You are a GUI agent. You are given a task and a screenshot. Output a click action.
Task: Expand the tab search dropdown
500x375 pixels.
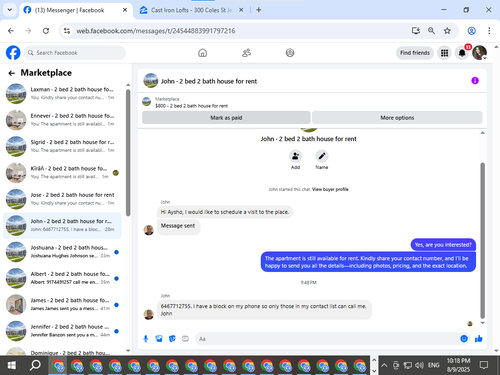(x=10, y=10)
